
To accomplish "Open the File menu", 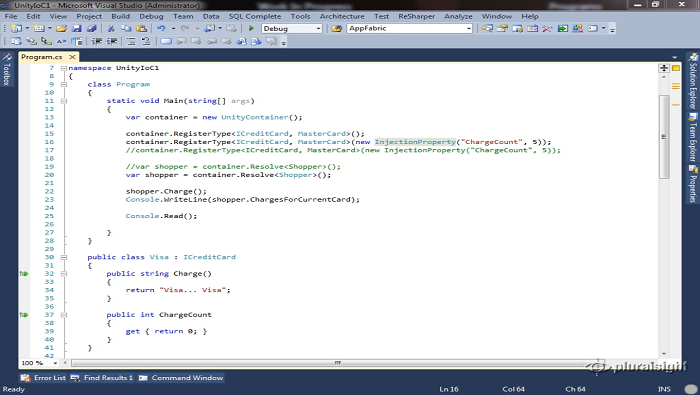I will (11, 16).
